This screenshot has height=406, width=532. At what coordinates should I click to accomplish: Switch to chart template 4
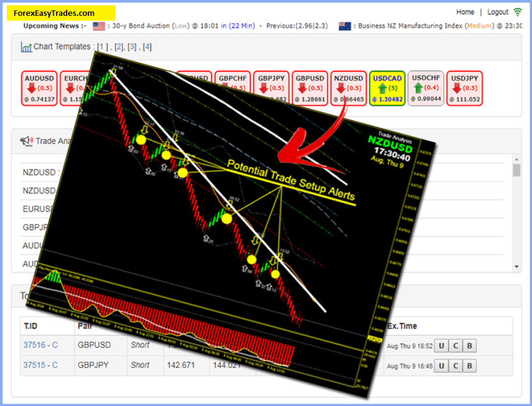point(147,47)
